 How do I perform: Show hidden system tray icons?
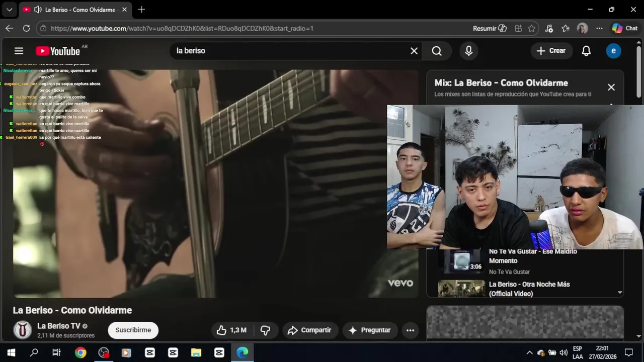click(x=529, y=352)
